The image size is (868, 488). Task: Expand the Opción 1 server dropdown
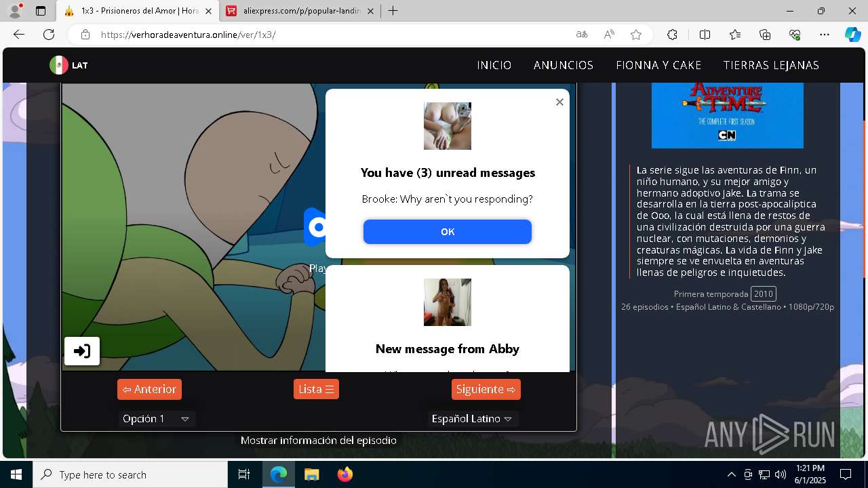tap(157, 419)
